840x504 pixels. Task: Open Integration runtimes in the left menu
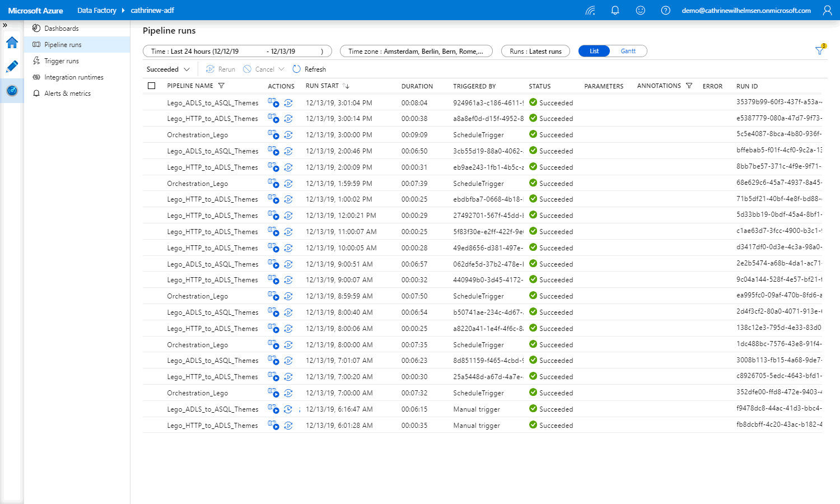tap(73, 77)
